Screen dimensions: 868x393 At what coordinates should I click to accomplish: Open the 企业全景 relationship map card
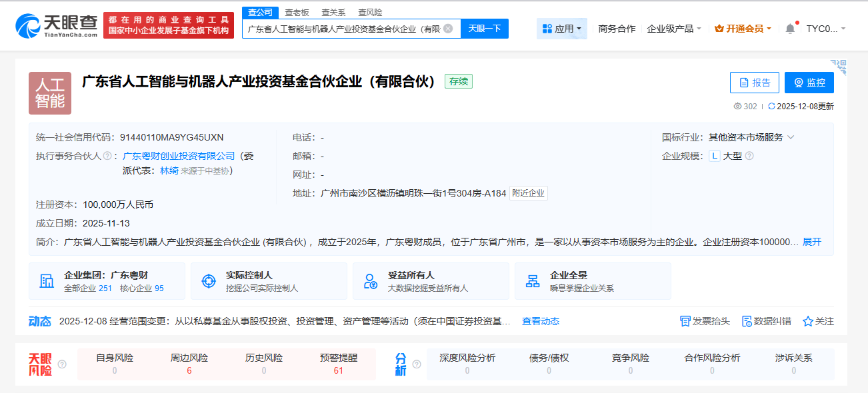[593, 281]
